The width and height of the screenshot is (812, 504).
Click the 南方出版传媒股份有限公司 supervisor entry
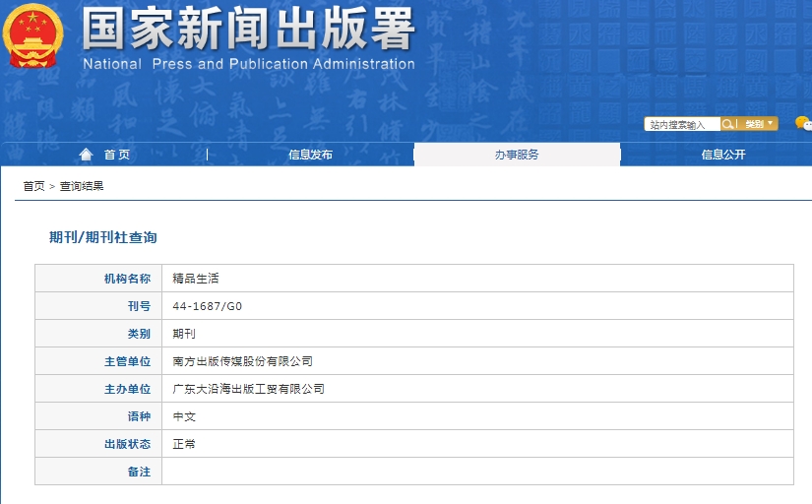click(x=242, y=361)
